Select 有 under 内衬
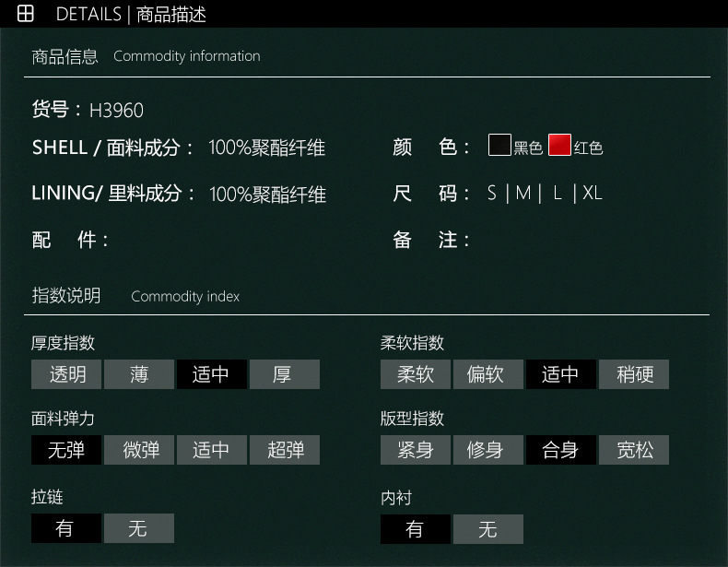 tap(416, 529)
